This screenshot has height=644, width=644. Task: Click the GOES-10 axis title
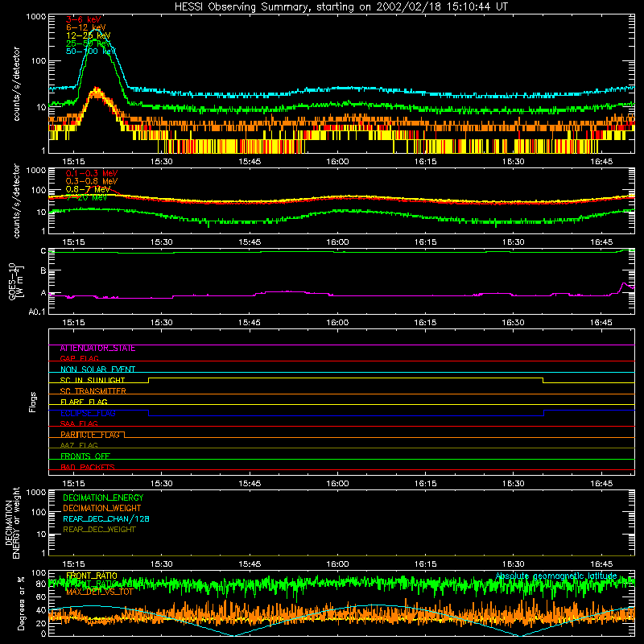coord(16,281)
